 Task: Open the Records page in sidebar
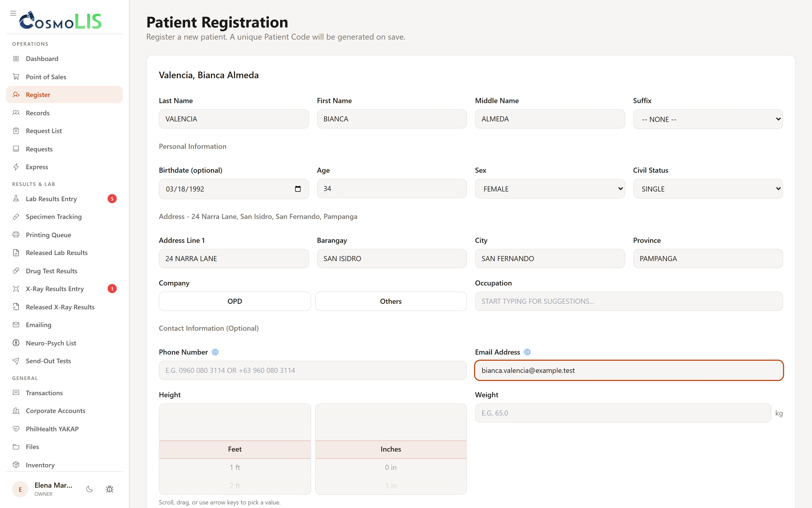pyautogui.click(x=64, y=113)
